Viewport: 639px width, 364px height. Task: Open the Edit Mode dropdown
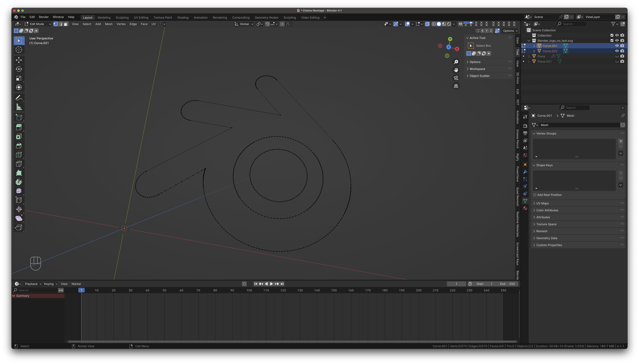pos(38,24)
